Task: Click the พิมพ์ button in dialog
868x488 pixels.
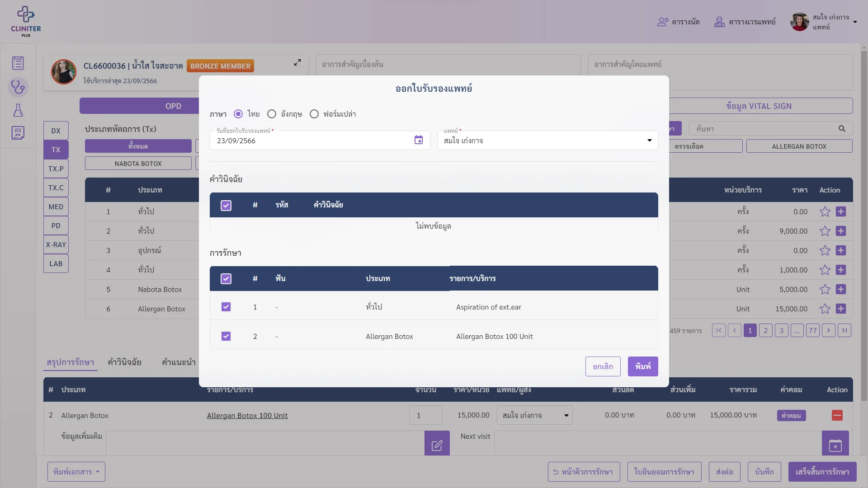Action: [643, 366]
